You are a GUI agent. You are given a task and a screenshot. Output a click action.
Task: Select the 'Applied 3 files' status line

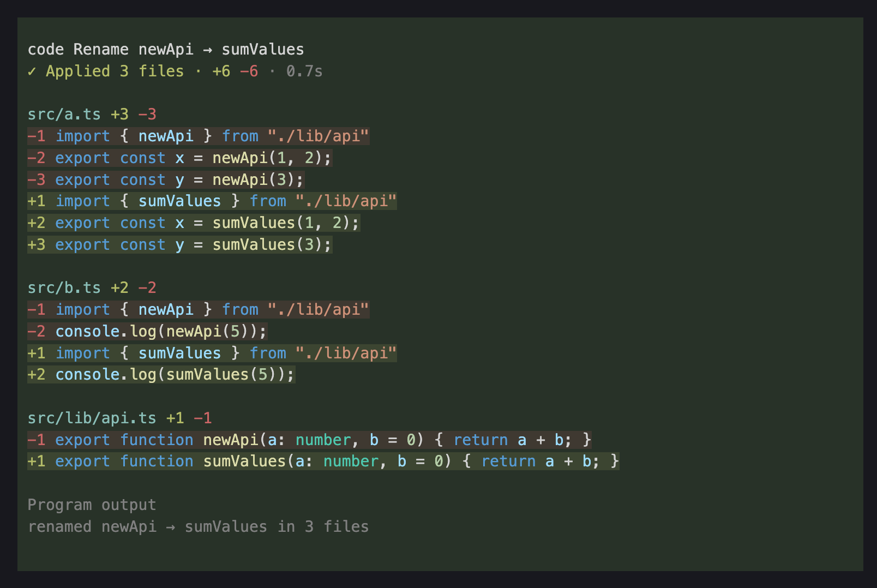coord(175,71)
